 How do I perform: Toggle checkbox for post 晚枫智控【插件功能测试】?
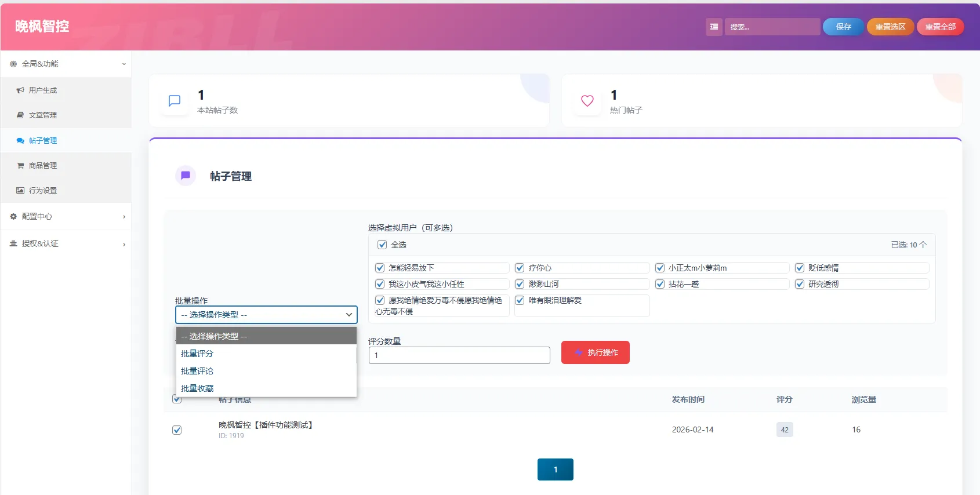(177, 430)
